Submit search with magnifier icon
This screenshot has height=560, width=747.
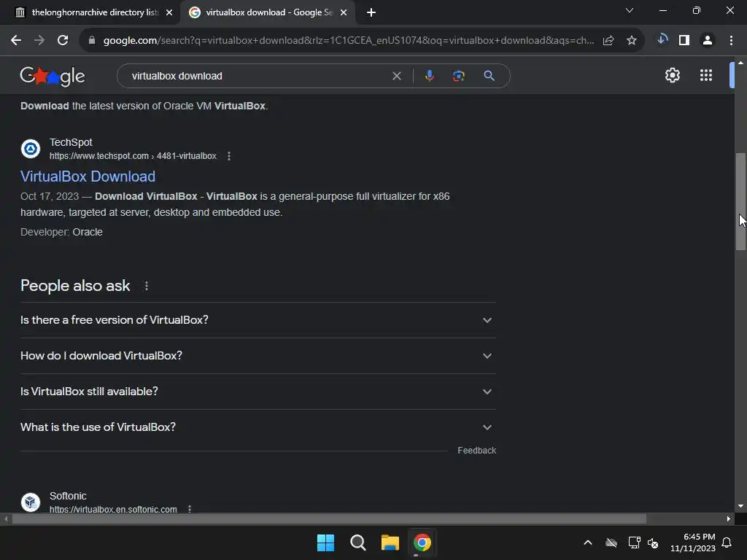point(489,76)
